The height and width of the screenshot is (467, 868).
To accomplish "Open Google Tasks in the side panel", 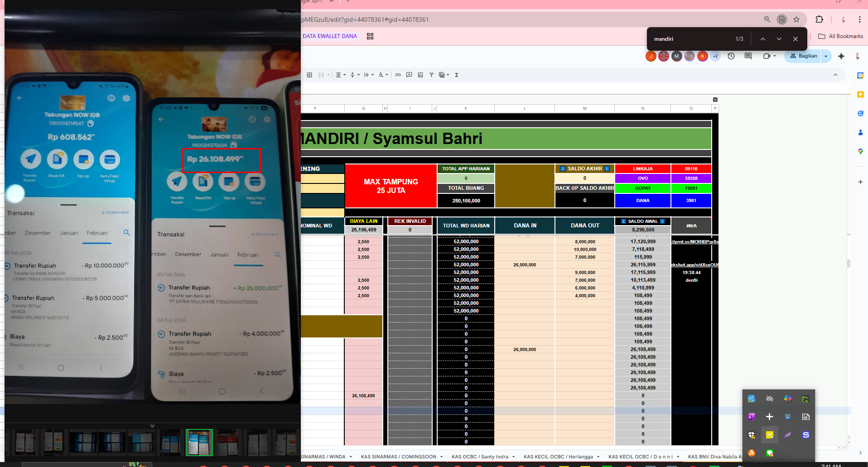I will (860, 113).
